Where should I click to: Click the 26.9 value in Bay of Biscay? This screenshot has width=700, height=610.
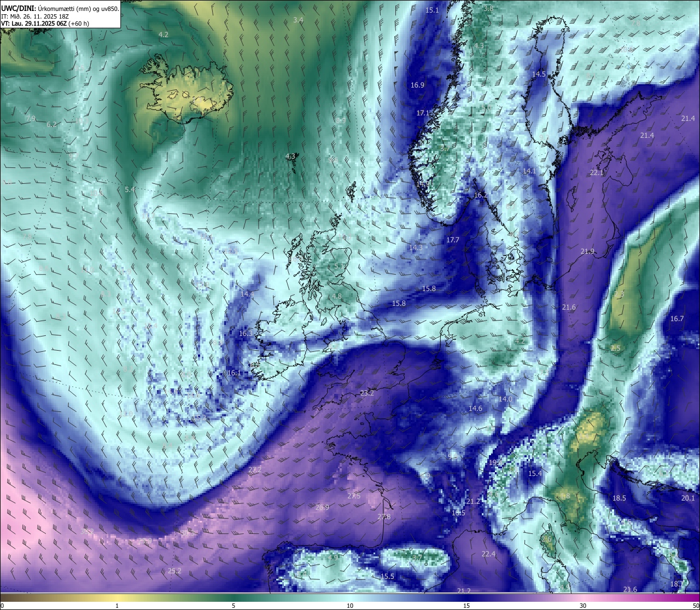pos(323,507)
